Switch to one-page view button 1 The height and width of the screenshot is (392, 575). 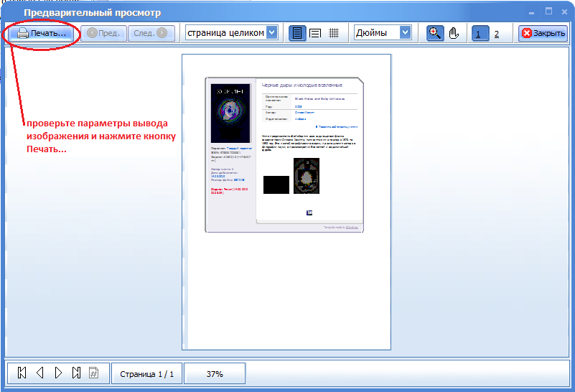[x=480, y=34]
